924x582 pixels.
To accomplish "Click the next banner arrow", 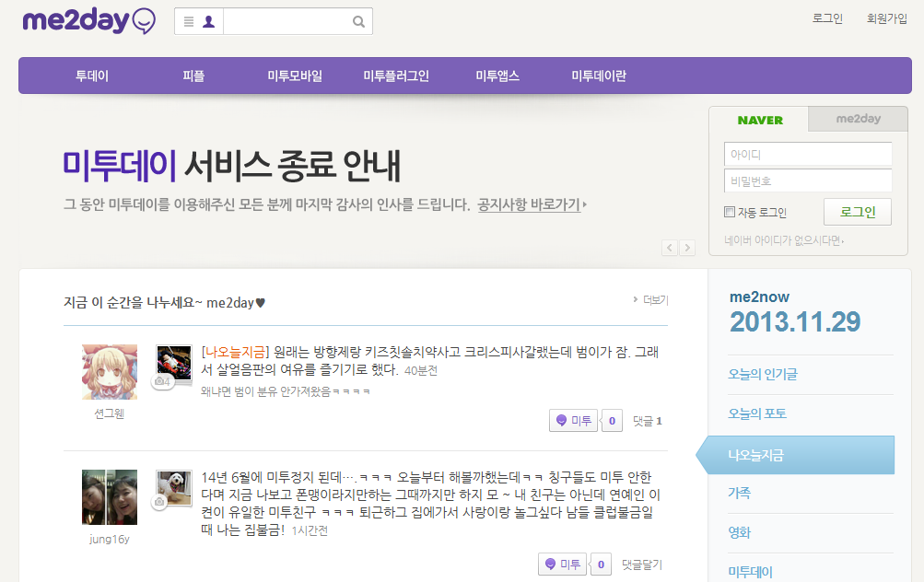I will tap(688, 248).
